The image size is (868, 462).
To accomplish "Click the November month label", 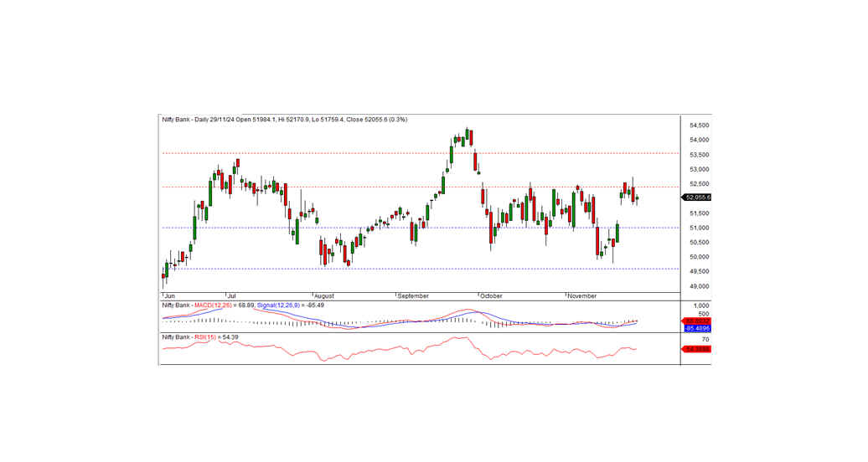I will (x=581, y=296).
